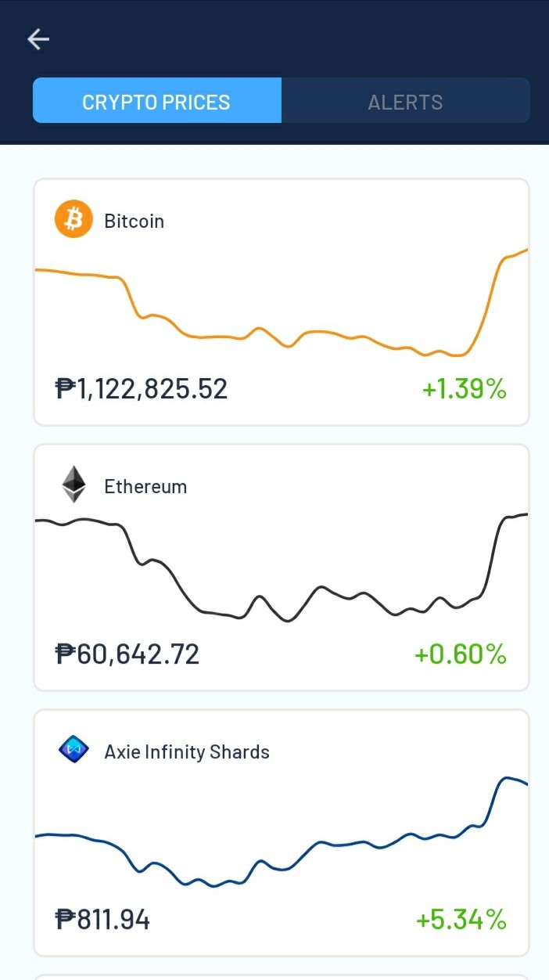Switch to the ALERTS tab
Viewport: 549px width, 980px height.
[405, 102]
